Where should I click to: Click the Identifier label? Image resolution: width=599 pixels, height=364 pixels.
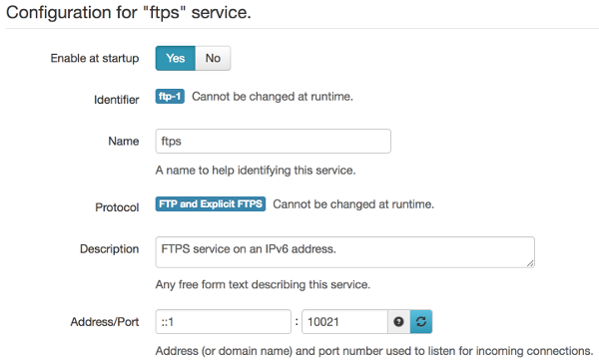tap(117, 100)
